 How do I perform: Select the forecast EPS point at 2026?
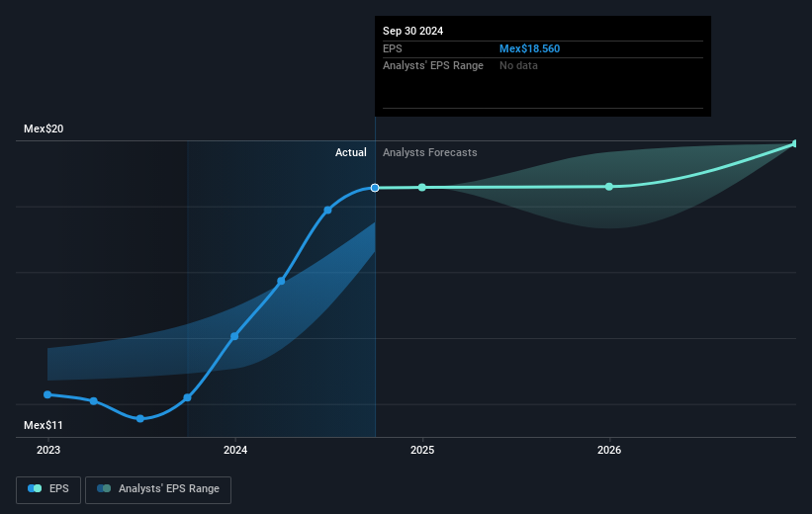[x=609, y=187]
